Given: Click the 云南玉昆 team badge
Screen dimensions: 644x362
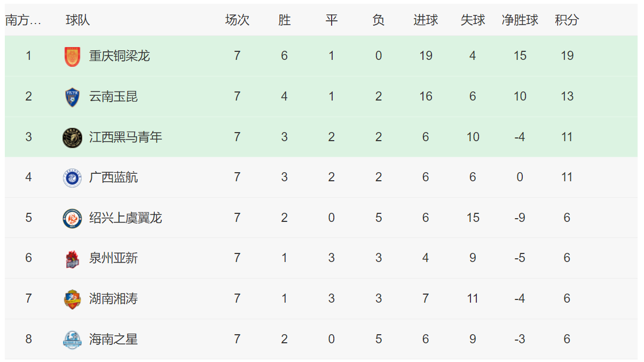Looking at the screenshot, I should pos(72,97).
